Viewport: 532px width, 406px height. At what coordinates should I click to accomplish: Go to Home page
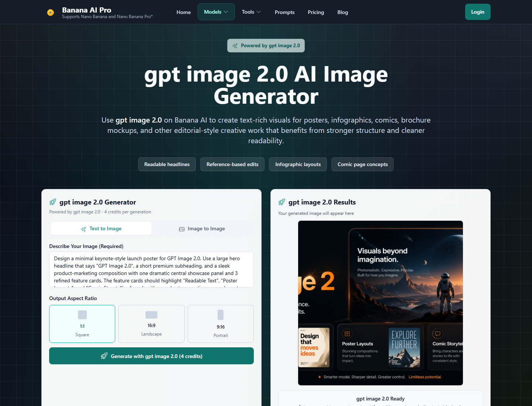[x=184, y=12]
